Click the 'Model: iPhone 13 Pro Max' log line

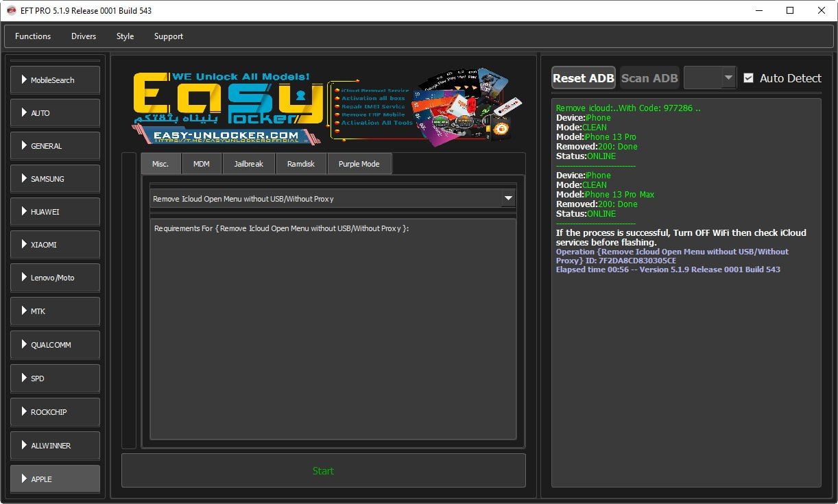[x=605, y=195]
